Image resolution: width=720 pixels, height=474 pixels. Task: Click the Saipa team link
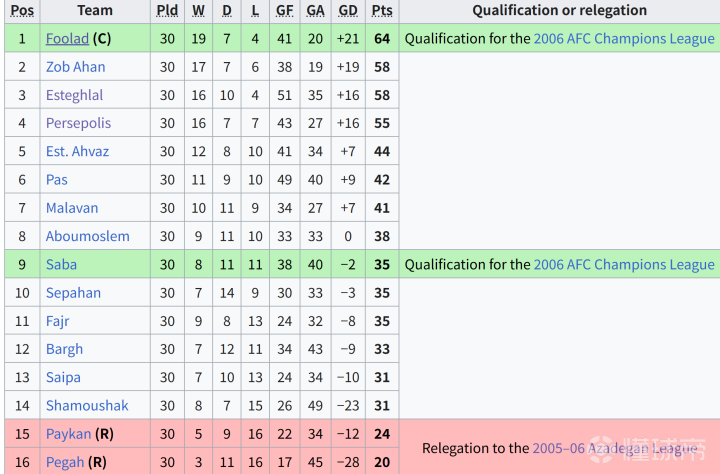click(63, 378)
